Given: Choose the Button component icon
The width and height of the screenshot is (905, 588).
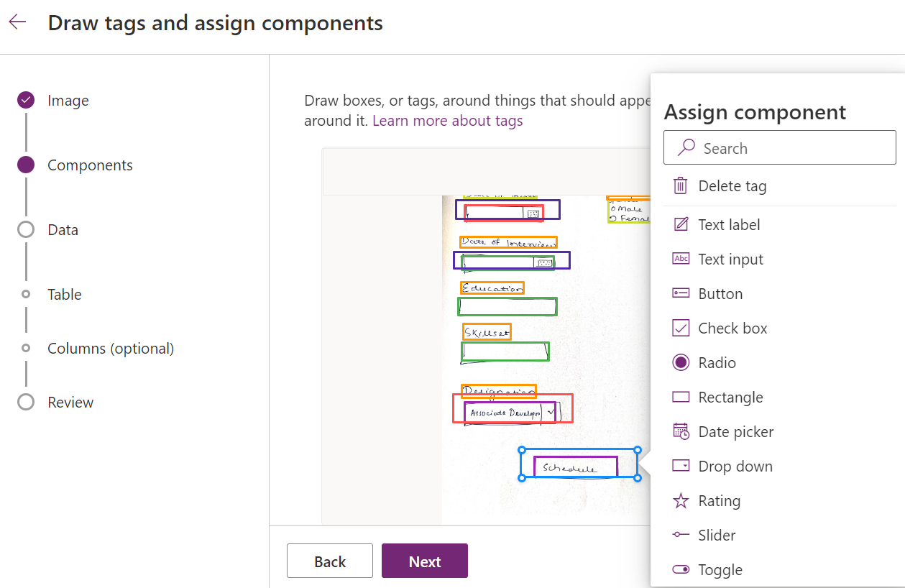Looking at the screenshot, I should tap(680, 293).
